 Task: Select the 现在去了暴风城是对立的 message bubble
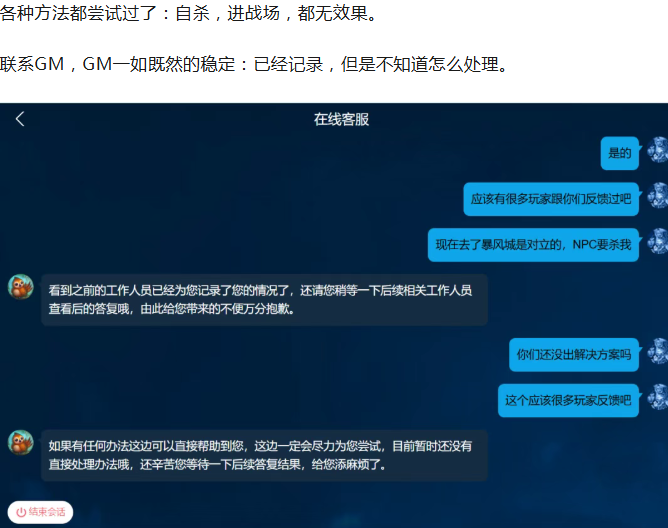pos(533,244)
